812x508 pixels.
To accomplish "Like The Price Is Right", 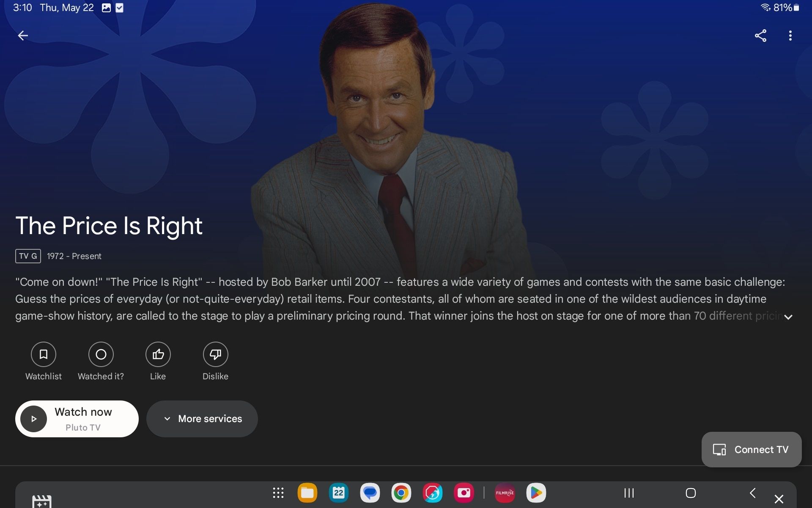I will pyautogui.click(x=158, y=354).
